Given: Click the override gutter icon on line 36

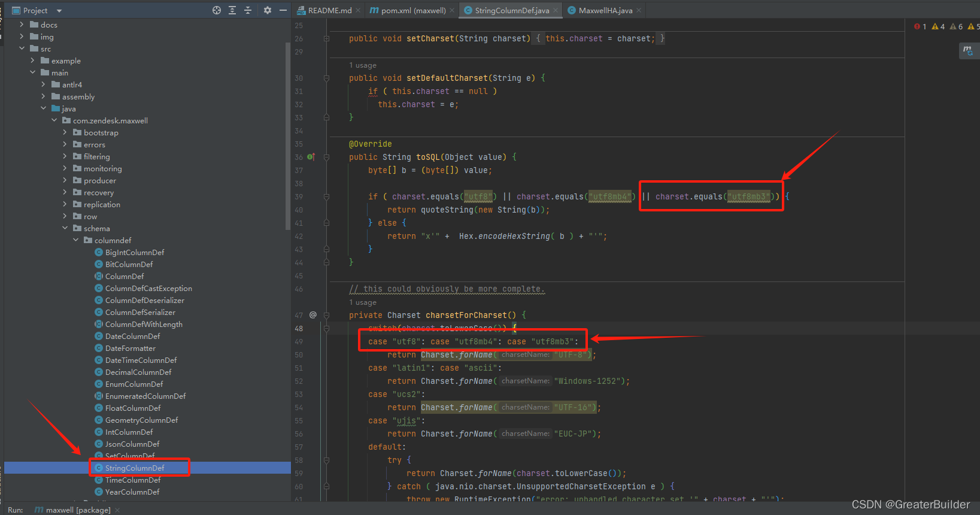Looking at the screenshot, I should click(x=311, y=157).
